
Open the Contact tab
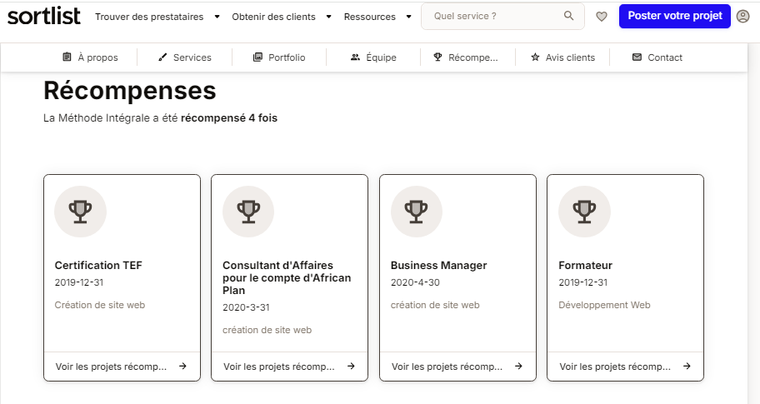point(657,57)
